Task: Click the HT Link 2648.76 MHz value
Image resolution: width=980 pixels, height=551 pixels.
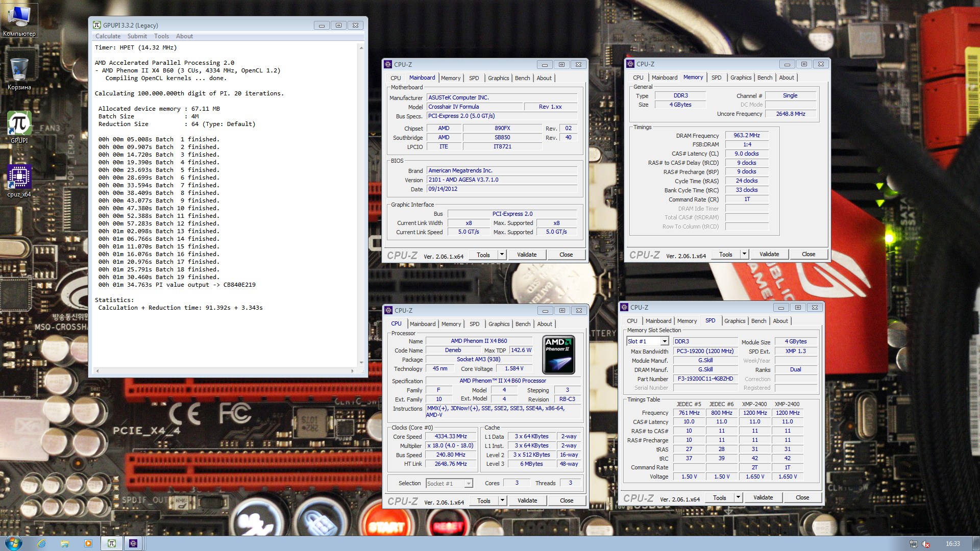Action: (x=451, y=464)
